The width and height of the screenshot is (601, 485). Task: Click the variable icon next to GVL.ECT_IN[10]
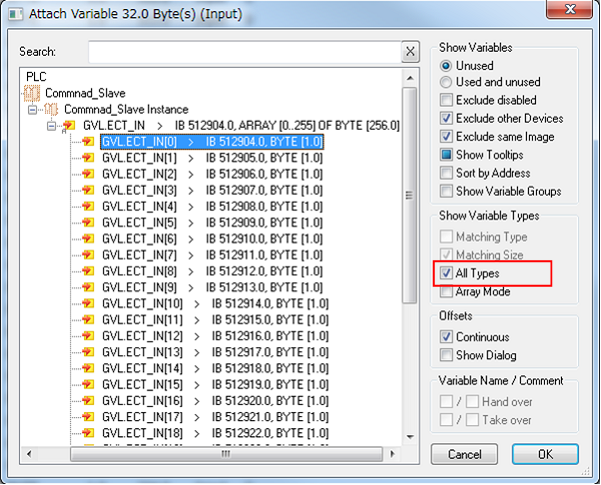tap(87, 303)
